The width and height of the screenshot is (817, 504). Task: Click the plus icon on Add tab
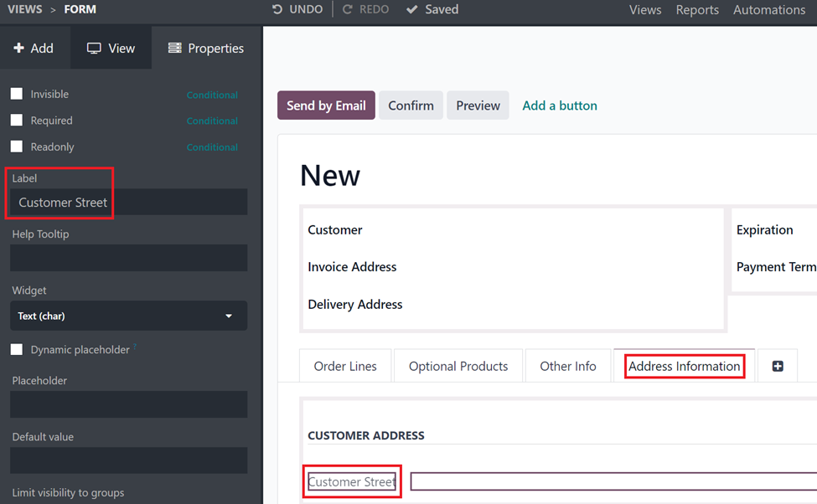coord(18,48)
